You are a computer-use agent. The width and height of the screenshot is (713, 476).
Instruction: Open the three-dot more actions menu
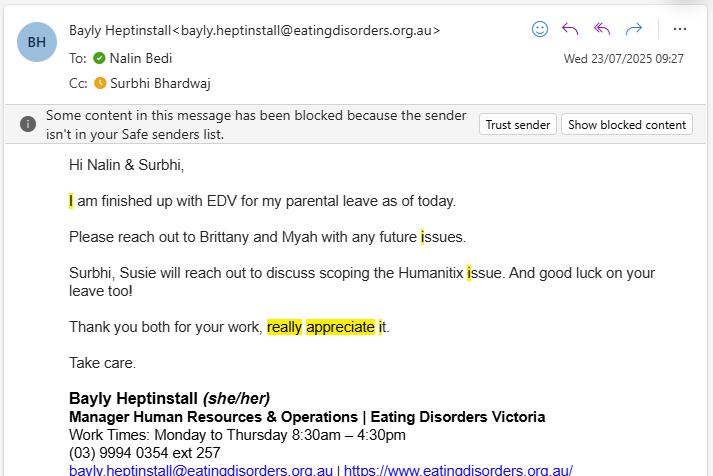(x=679, y=29)
